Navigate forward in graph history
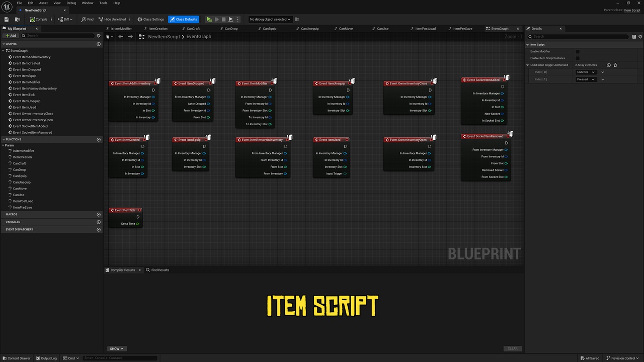This screenshot has height=362, width=644. [130, 36]
